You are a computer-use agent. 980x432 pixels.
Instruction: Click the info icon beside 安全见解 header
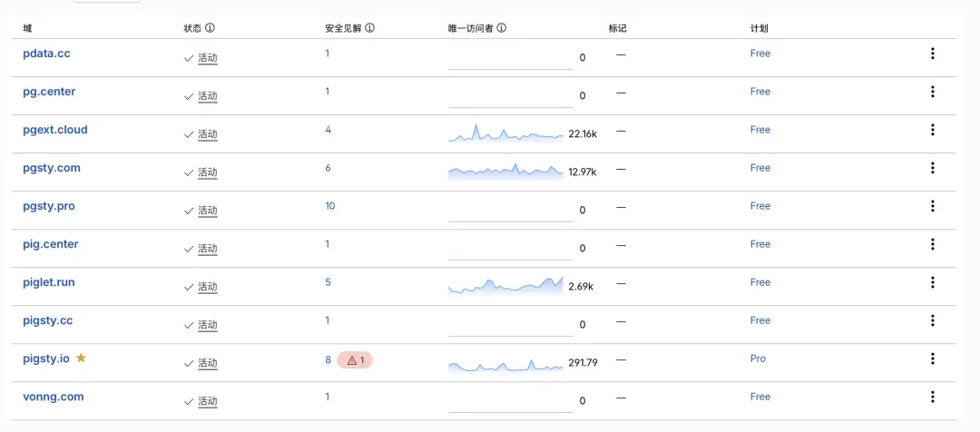click(369, 28)
